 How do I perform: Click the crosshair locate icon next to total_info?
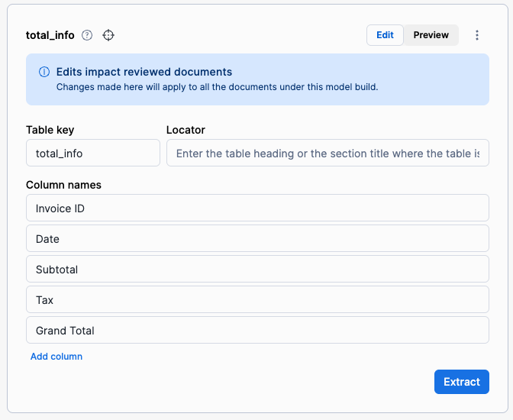pyautogui.click(x=108, y=35)
